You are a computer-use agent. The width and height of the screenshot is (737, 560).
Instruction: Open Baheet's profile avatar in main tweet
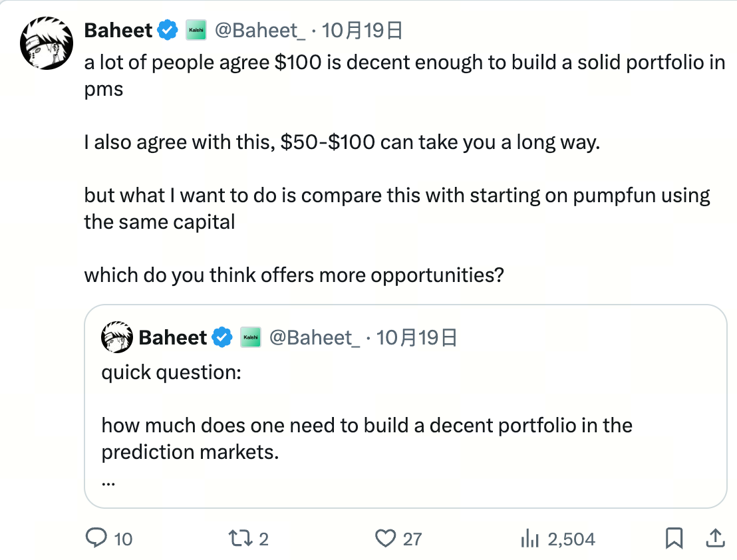tap(46, 43)
